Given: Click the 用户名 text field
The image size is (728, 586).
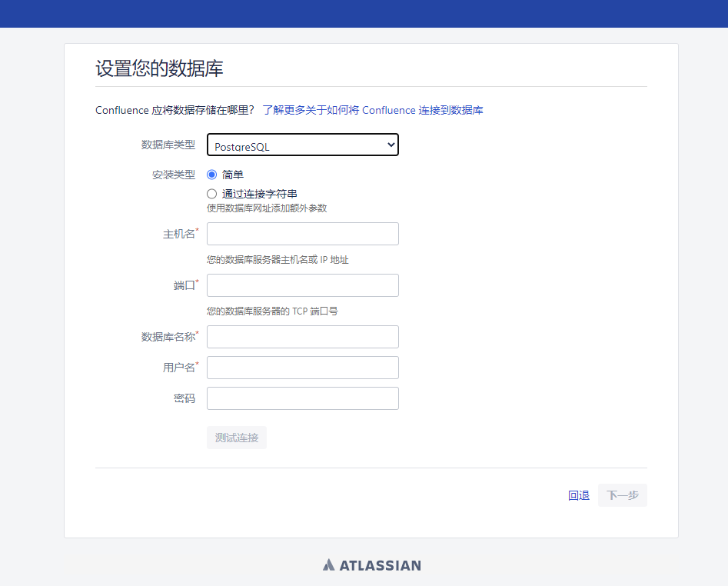Looking at the screenshot, I should point(303,368).
